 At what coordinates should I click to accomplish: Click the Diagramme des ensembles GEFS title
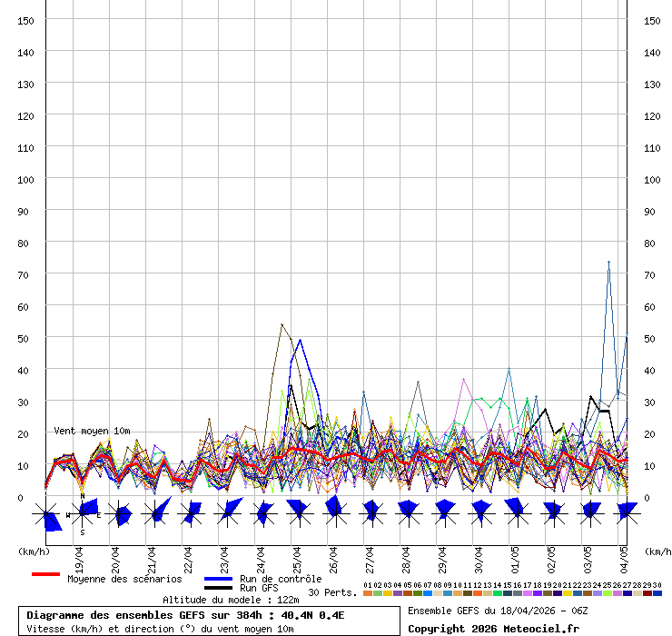pyautogui.click(x=185, y=615)
